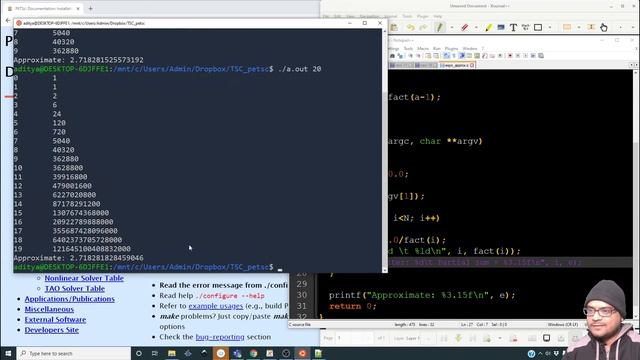The width and height of the screenshot is (640, 360).
Task: Click the browser back arrow
Action: pyautogui.click(x=8, y=20)
